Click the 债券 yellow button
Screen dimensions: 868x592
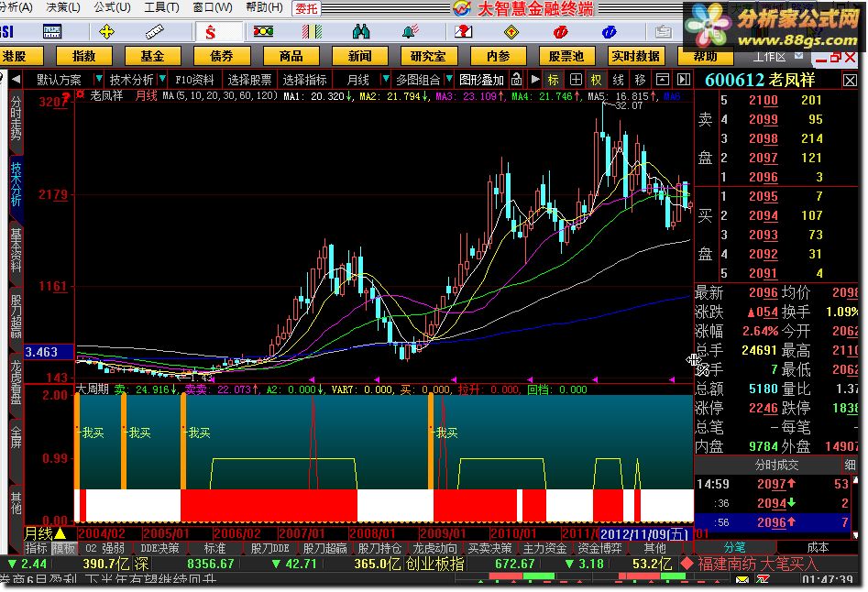[x=222, y=56]
